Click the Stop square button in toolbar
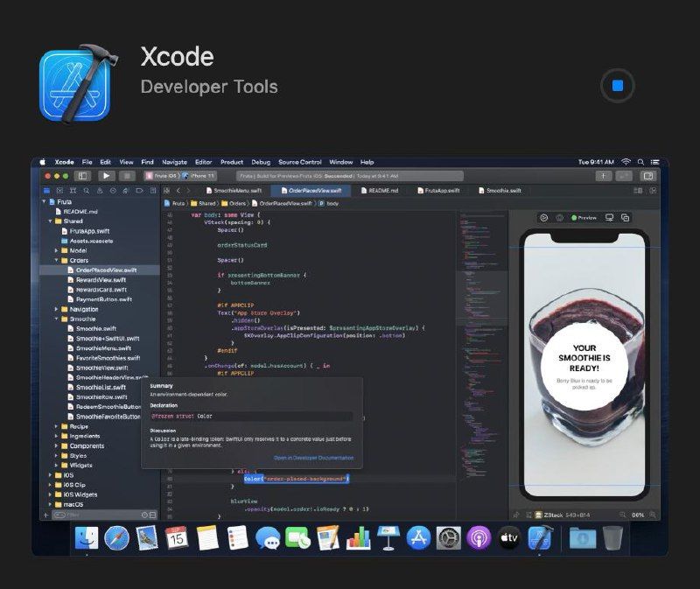 (127, 176)
